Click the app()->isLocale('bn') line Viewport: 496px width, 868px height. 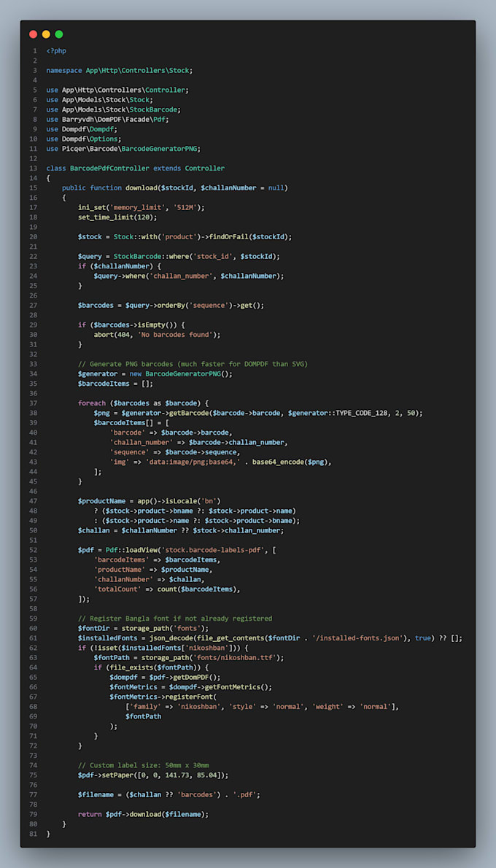click(150, 500)
